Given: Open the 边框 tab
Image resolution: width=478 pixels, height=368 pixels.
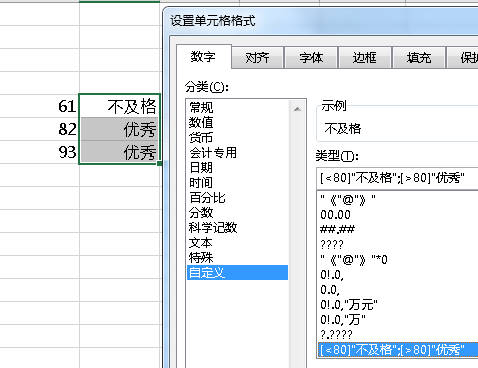Looking at the screenshot, I should click(365, 58).
